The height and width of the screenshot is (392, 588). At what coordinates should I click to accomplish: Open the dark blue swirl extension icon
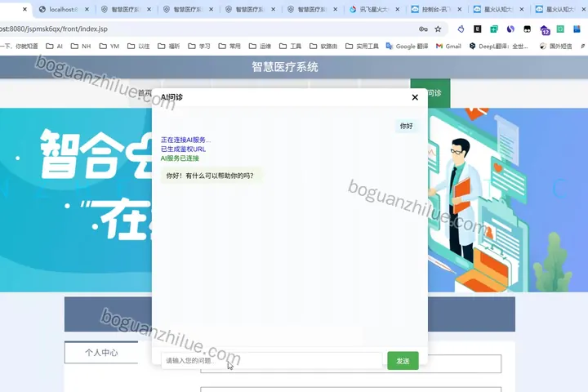coord(510,29)
